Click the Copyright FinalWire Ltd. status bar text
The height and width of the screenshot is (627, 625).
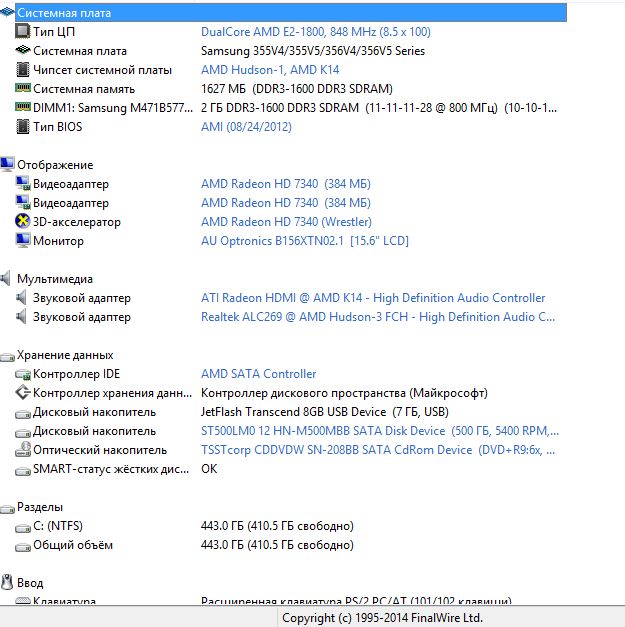(x=382, y=618)
